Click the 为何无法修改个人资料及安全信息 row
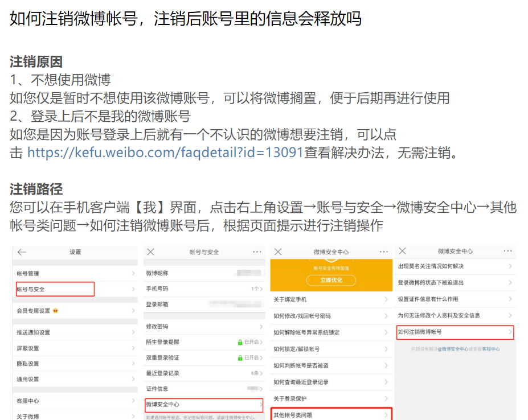The height and width of the screenshot is (420, 528). tap(455, 315)
